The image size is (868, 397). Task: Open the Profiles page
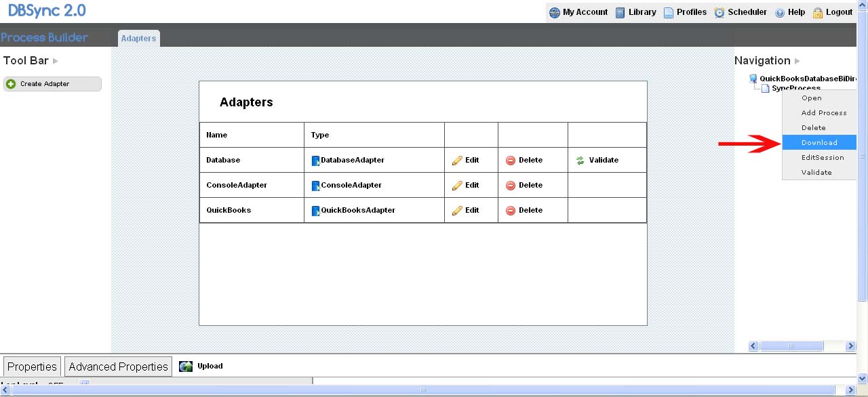(x=685, y=12)
